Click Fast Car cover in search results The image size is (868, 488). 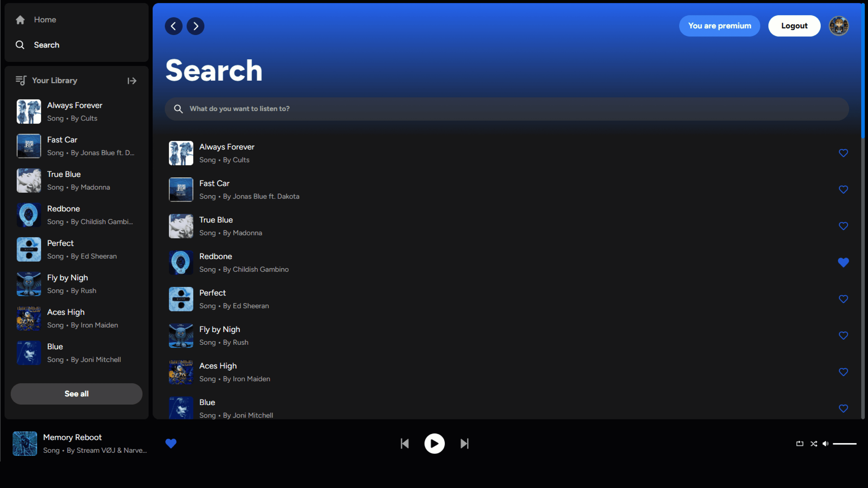click(181, 190)
